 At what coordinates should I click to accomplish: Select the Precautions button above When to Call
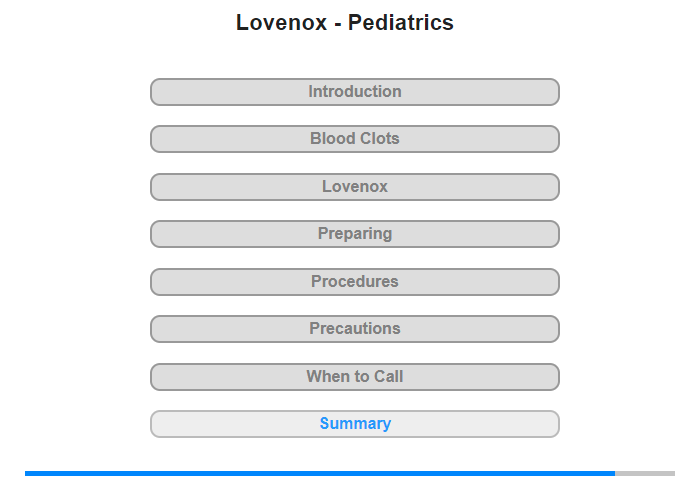pos(354,329)
